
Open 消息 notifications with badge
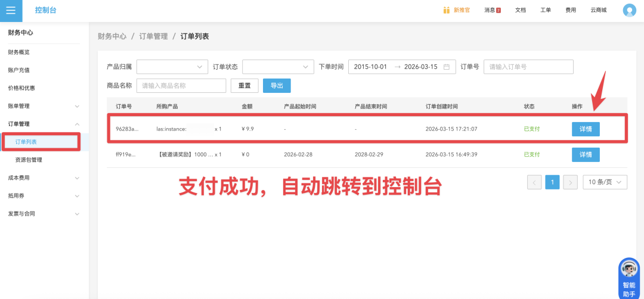pos(492,10)
